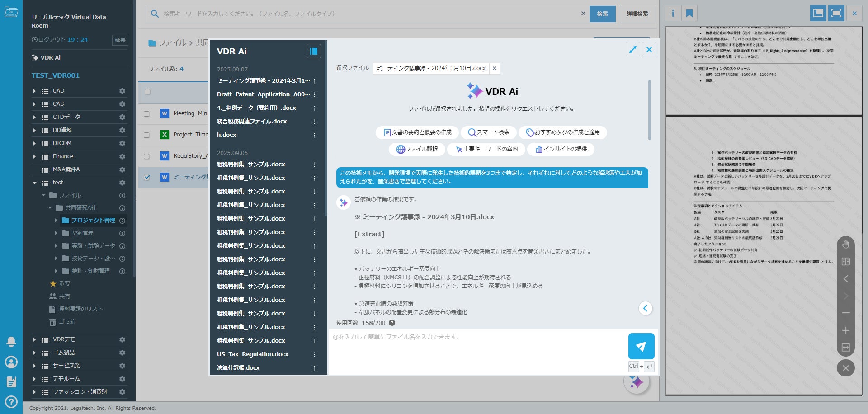Image resolution: width=868 pixels, height=414 pixels.
Task: Focus the VDR Ai message input box
Action: (x=477, y=351)
